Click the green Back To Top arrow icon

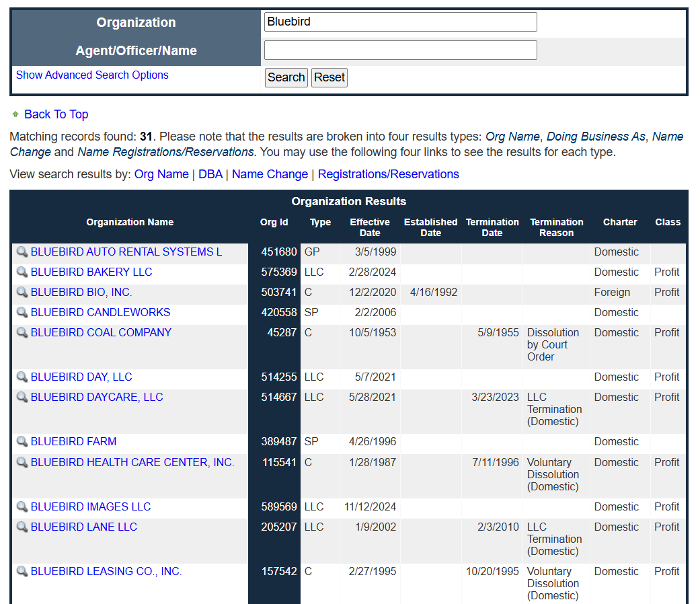15,114
